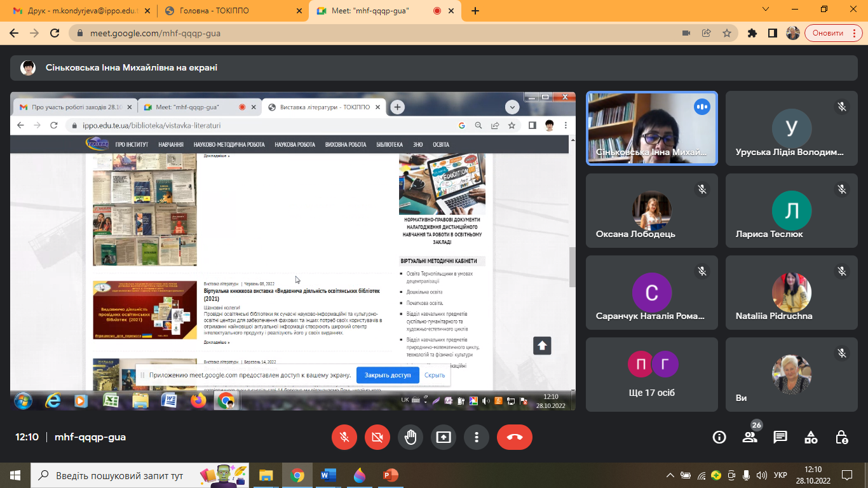The height and width of the screenshot is (488, 868).
Task: Click the Present now screen share icon
Action: [444, 437]
